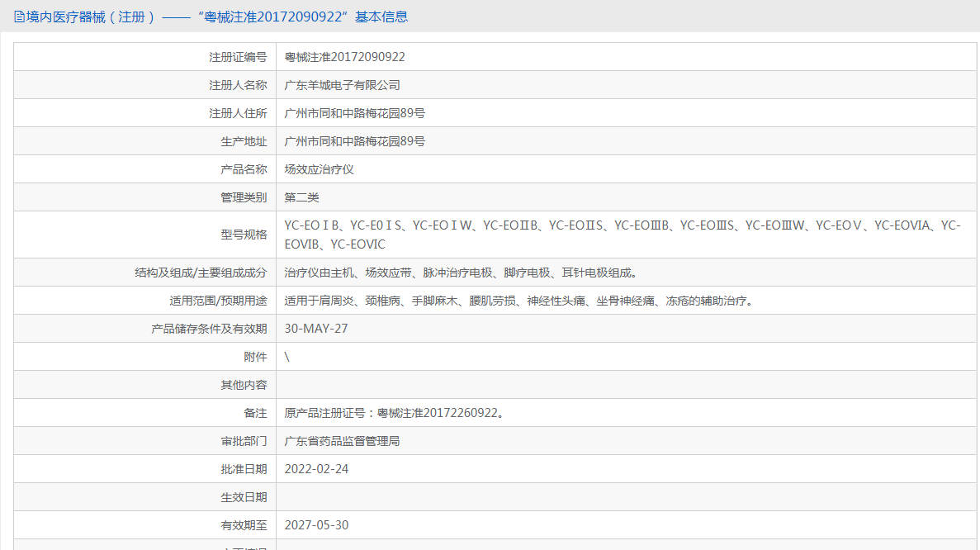Click the 审批部门 label
The image size is (980, 550).
pyautogui.click(x=244, y=441)
